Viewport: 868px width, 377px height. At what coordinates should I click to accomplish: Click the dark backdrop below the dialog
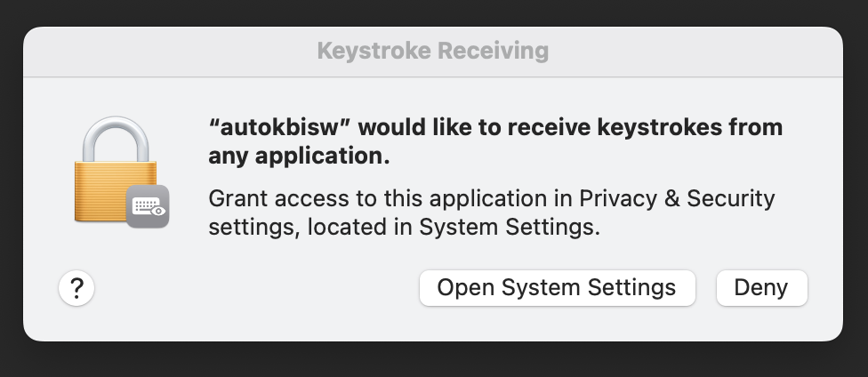coord(434,360)
